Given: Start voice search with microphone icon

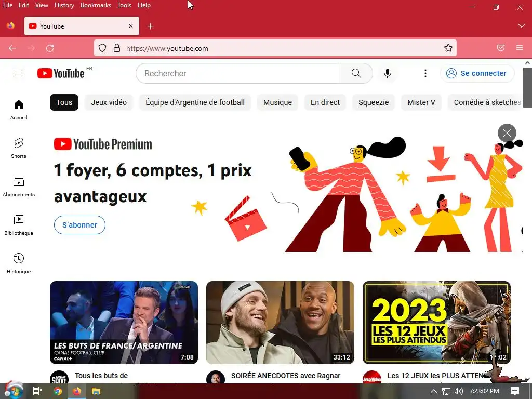Looking at the screenshot, I should [388, 73].
